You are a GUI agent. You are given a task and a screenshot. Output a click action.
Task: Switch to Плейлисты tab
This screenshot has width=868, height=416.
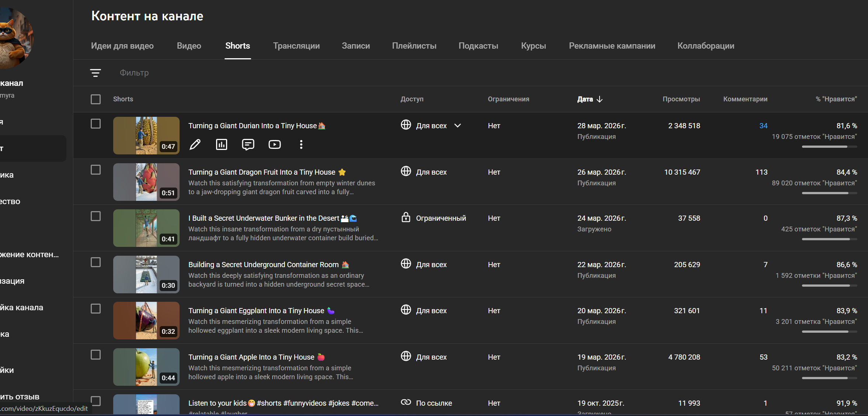(414, 46)
